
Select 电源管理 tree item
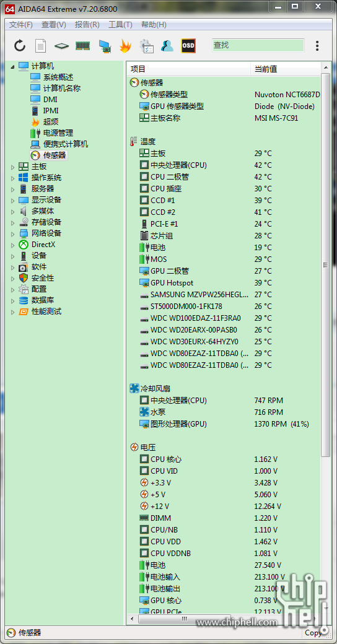(58, 133)
